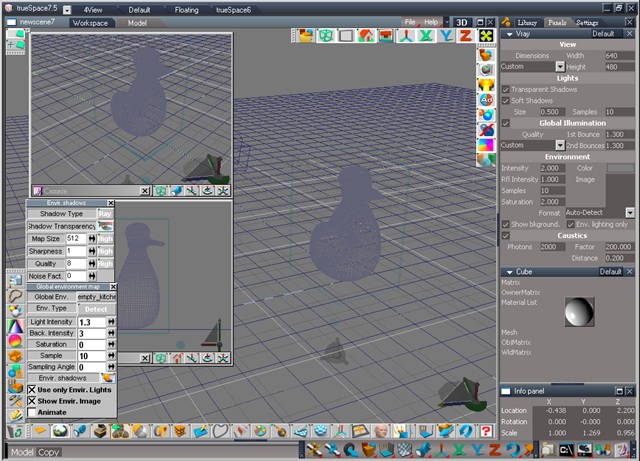The image size is (640, 461).
Task: Click the rainbow color gradient icon
Action: [486, 147]
